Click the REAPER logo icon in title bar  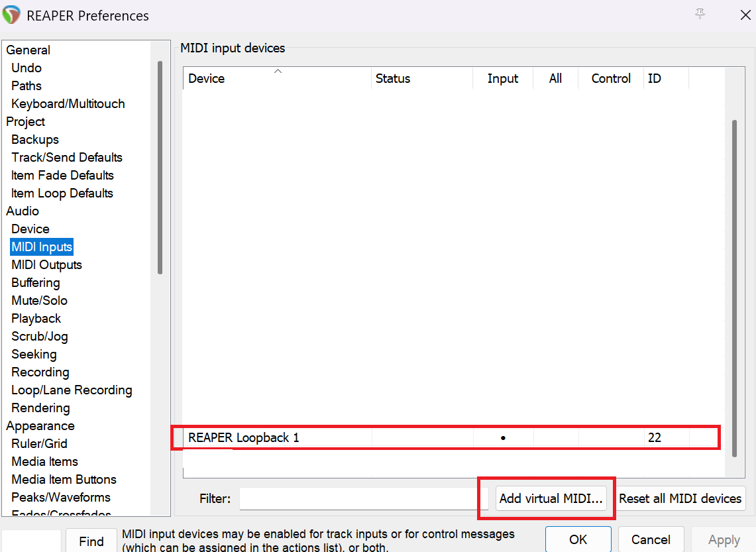11,15
